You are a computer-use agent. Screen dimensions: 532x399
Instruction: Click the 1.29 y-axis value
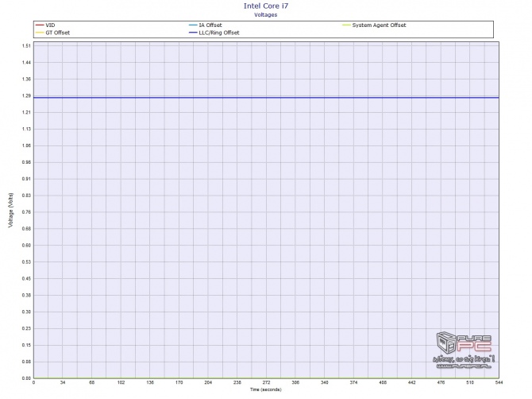[26, 95]
